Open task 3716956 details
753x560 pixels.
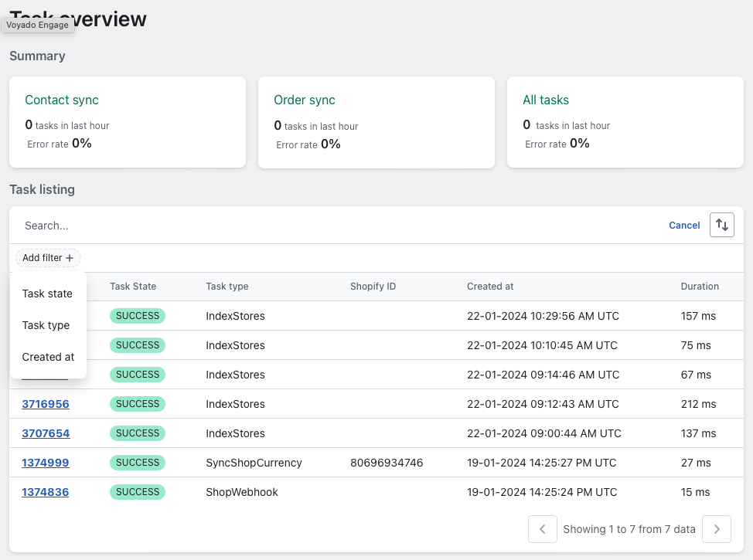pyautogui.click(x=46, y=404)
